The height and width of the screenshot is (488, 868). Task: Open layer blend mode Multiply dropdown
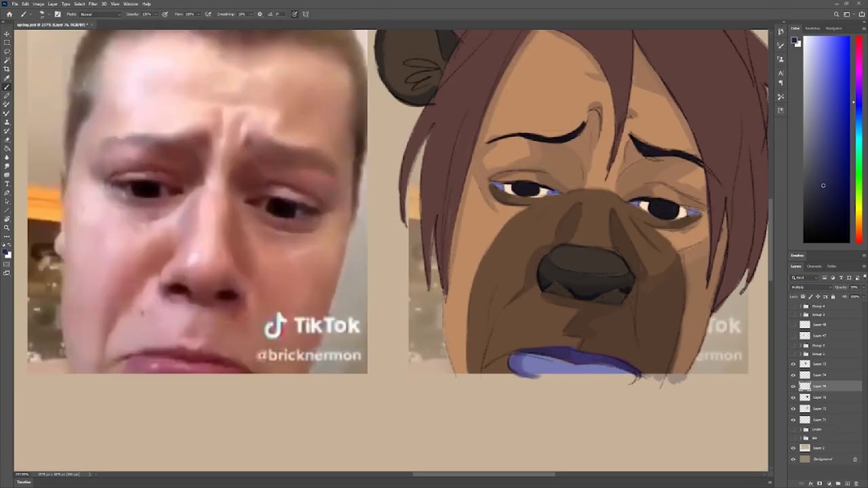click(x=810, y=287)
